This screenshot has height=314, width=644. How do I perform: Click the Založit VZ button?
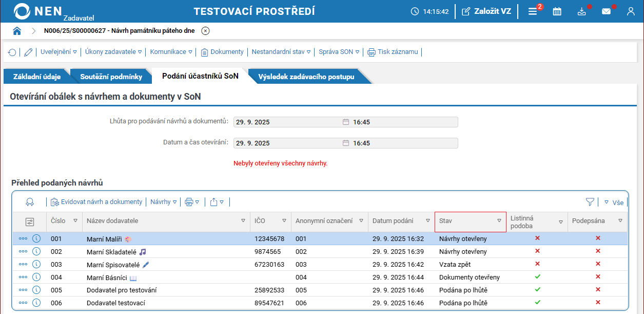coord(486,11)
